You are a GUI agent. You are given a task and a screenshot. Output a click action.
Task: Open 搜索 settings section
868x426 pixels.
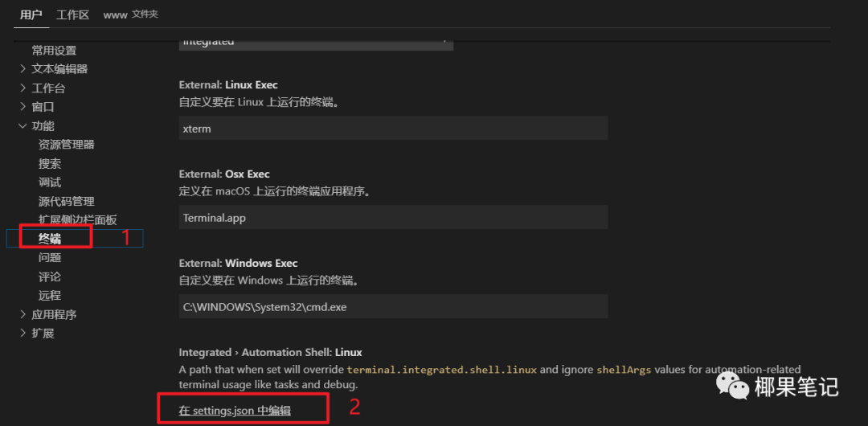pyautogui.click(x=50, y=163)
